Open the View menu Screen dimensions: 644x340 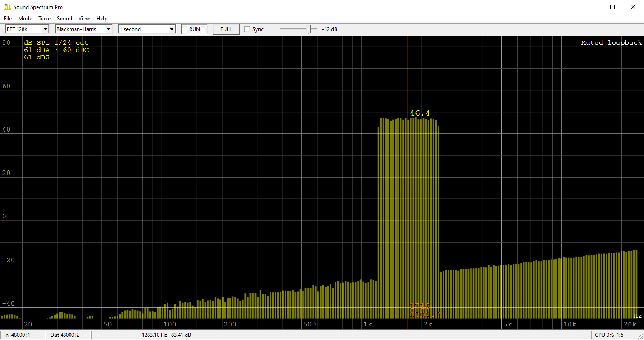[84, 18]
